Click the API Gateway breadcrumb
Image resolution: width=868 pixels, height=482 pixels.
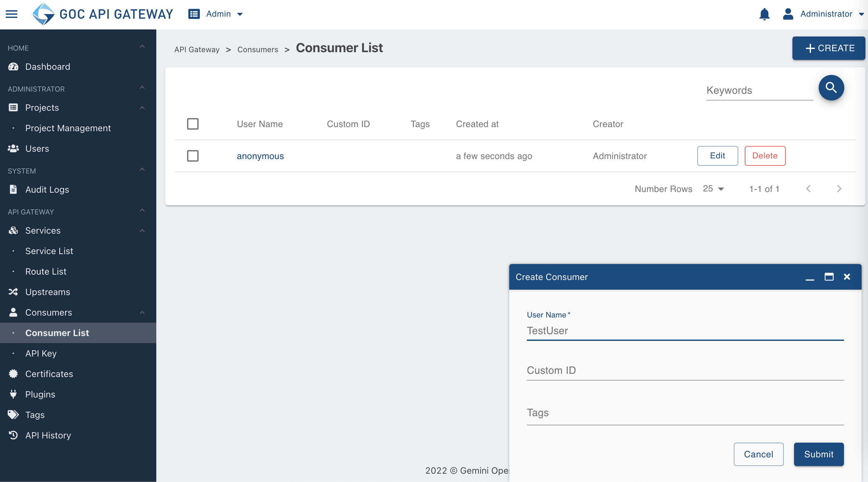click(197, 50)
